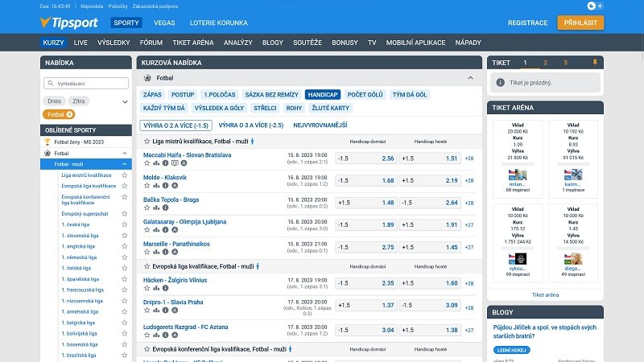Select the Dnes day filter chip
The width and height of the screenshot is (644, 362).
[x=54, y=101]
